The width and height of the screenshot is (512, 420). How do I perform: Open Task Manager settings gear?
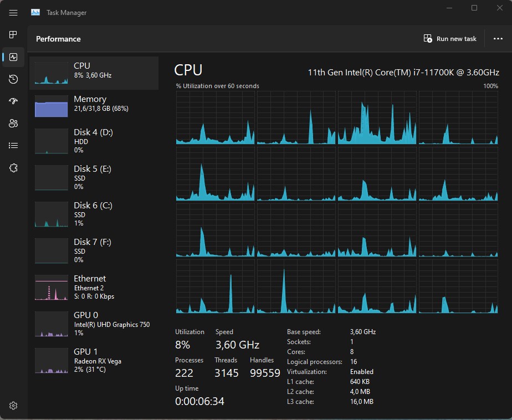point(13,405)
